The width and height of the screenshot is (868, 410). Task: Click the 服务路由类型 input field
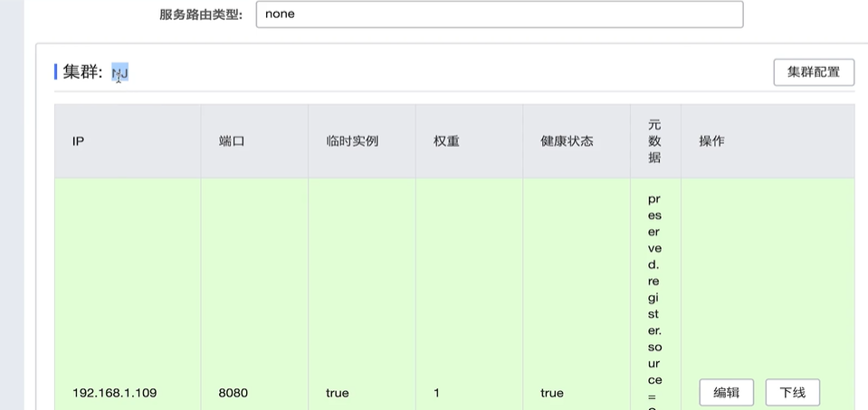tap(500, 14)
